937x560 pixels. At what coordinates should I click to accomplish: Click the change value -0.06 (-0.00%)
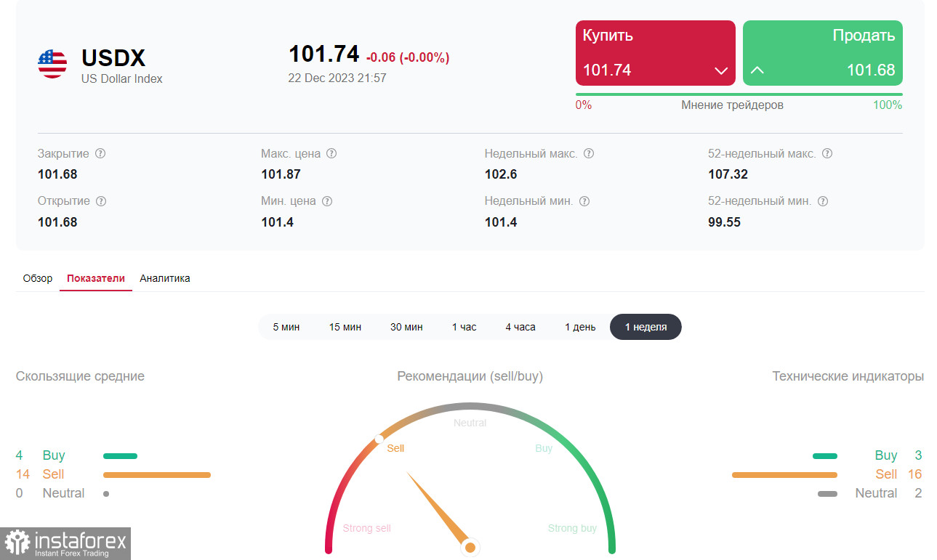[408, 57]
